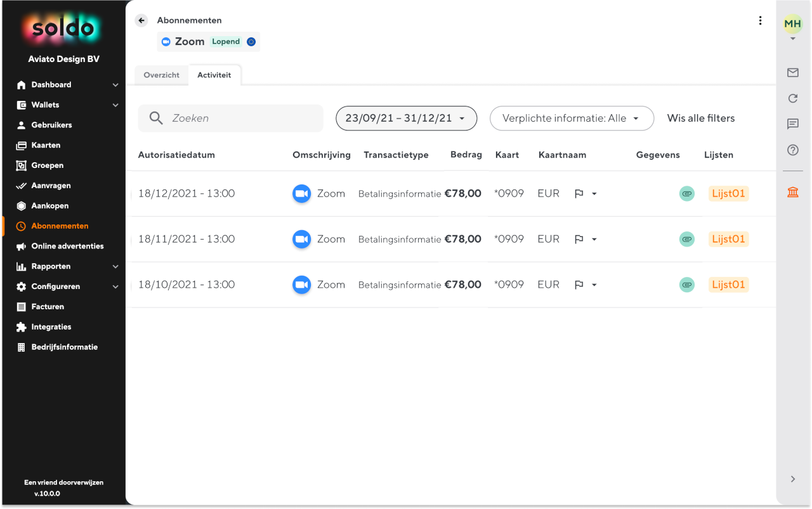Image resolution: width=812 pixels, height=509 pixels.
Task: Click the Lopend status badge
Action: tap(226, 42)
